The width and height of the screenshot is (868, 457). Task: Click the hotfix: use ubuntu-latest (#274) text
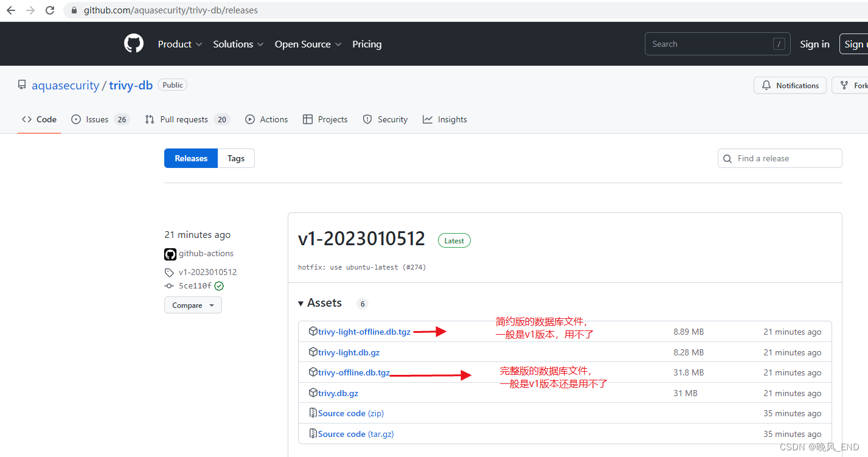362,267
